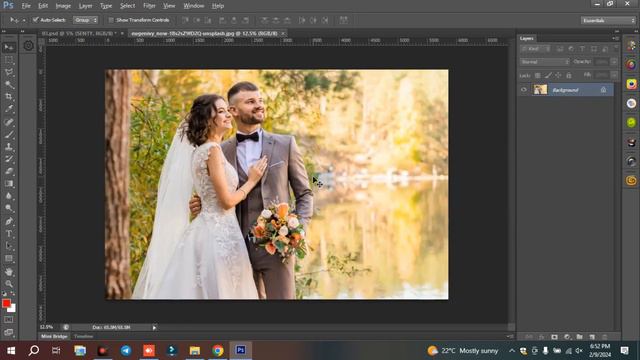Select the Magic Wand tool
The image size is (640, 360).
point(9,84)
